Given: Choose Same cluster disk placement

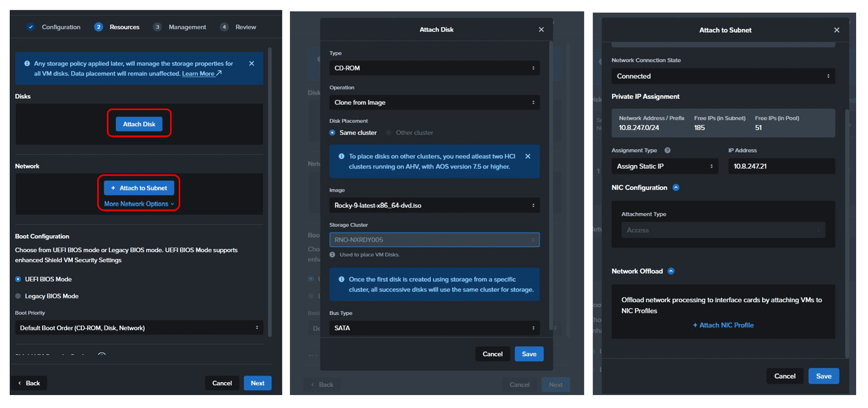Looking at the screenshot, I should (332, 133).
